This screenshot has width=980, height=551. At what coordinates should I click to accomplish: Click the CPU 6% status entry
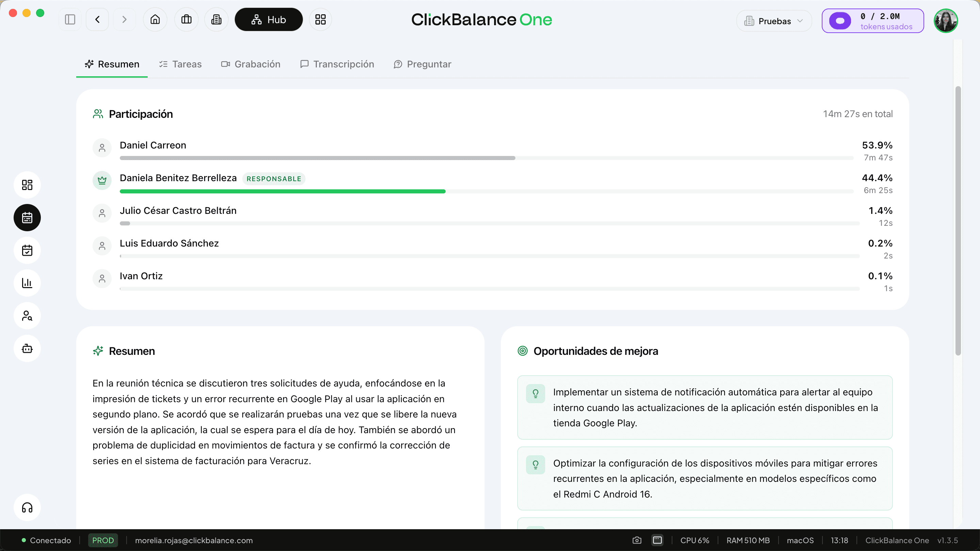click(695, 540)
